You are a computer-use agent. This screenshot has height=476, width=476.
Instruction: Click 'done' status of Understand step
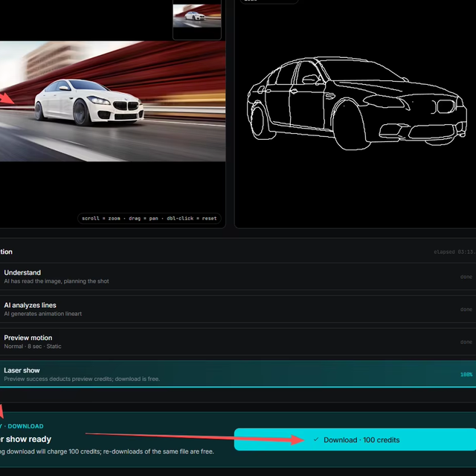click(466, 277)
